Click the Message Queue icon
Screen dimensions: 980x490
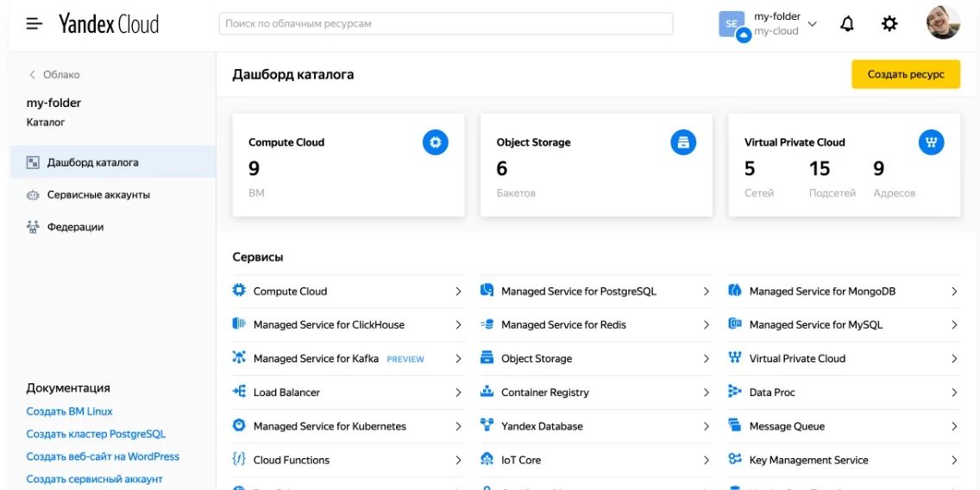[x=735, y=425]
